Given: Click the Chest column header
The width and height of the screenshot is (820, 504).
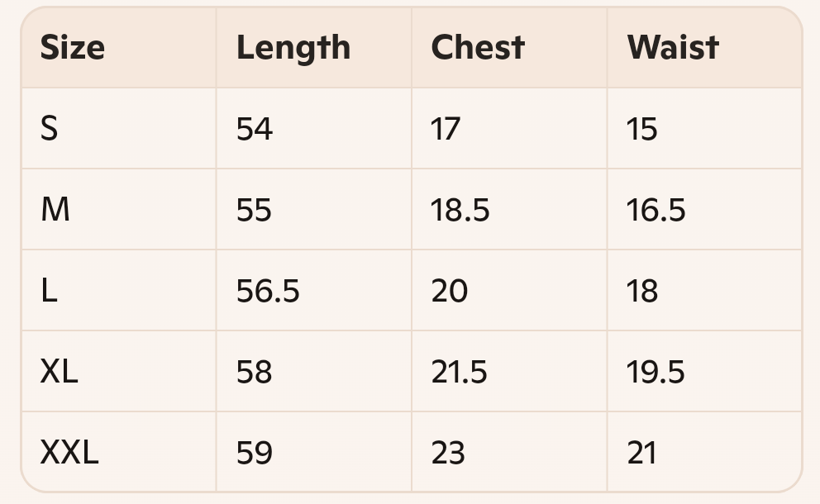Looking at the screenshot, I should click(478, 48).
